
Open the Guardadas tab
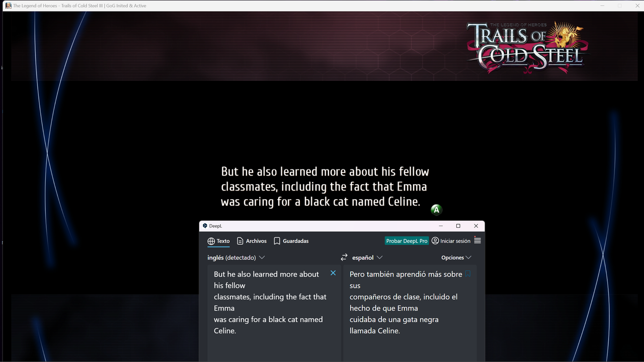[x=291, y=241]
